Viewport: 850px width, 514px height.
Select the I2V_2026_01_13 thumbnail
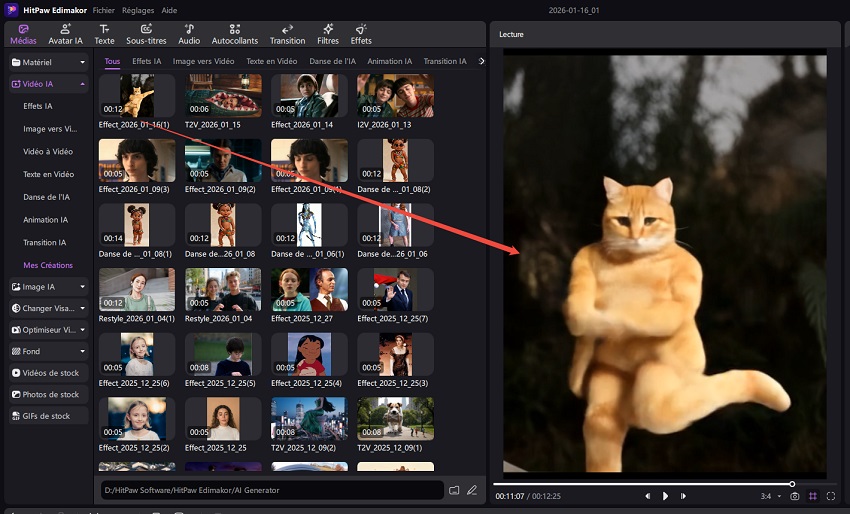(395, 96)
